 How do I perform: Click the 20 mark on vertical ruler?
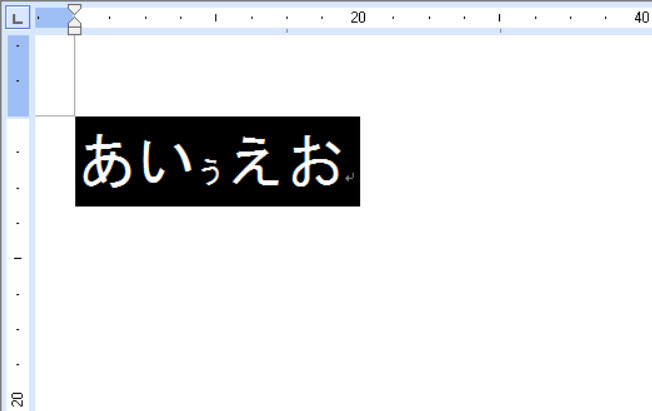[18, 399]
